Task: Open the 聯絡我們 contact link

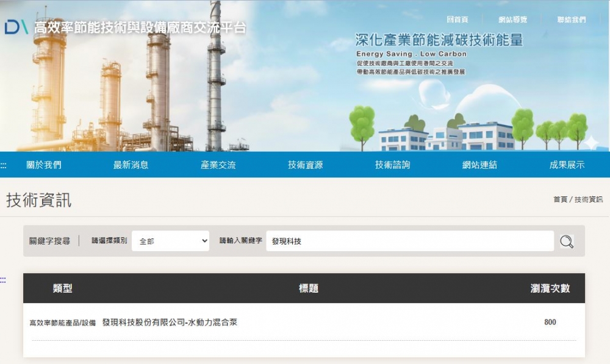Action: 571,20
